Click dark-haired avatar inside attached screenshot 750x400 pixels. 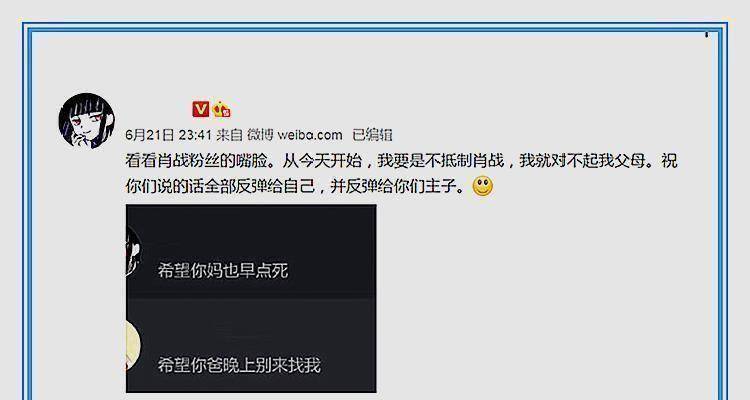pyautogui.click(x=133, y=252)
